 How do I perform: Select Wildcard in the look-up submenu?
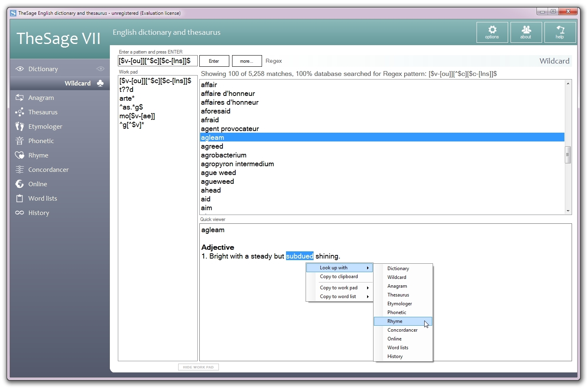click(403, 277)
